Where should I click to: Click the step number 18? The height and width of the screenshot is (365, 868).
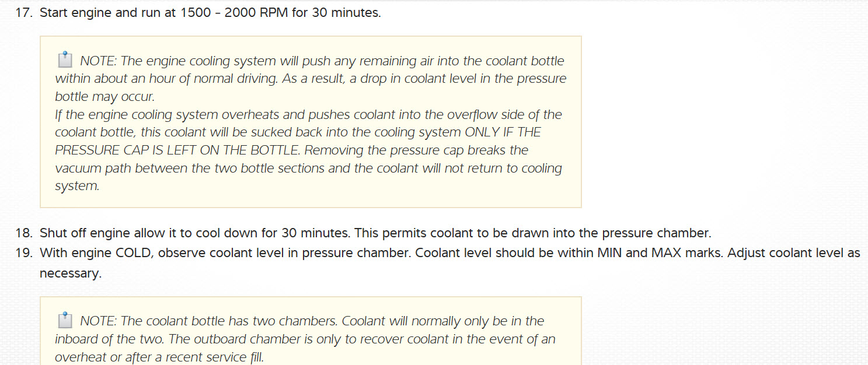point(23,233)
